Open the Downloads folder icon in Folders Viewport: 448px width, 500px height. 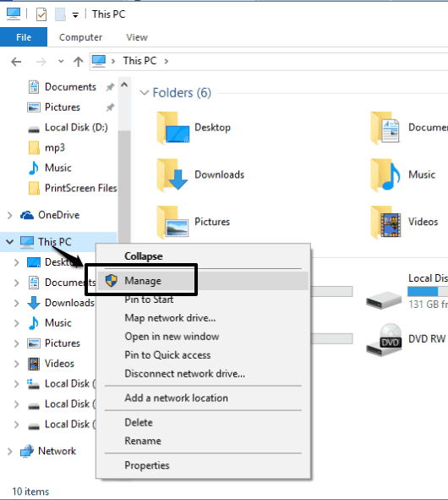[x=172, y=175]
